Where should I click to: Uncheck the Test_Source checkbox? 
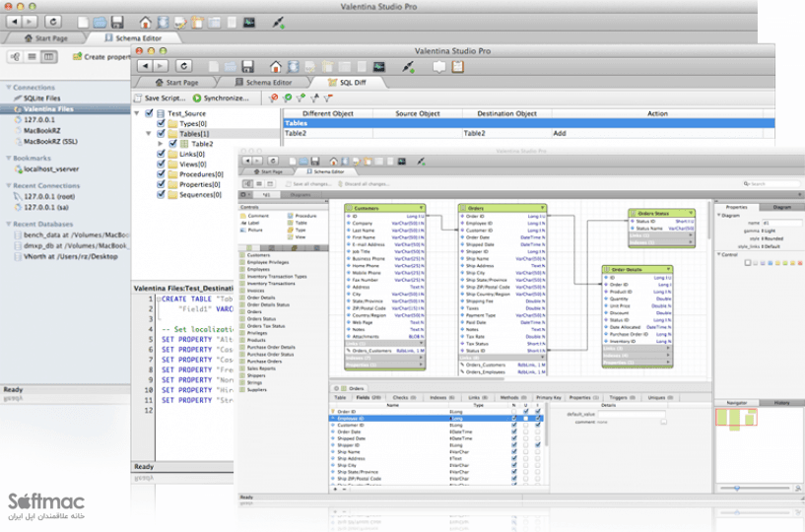pyautogui.click(x=149, y=113)
